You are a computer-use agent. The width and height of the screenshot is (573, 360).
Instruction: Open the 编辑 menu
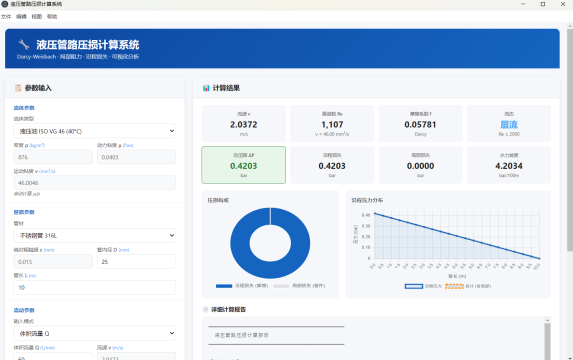pos(21,16)
